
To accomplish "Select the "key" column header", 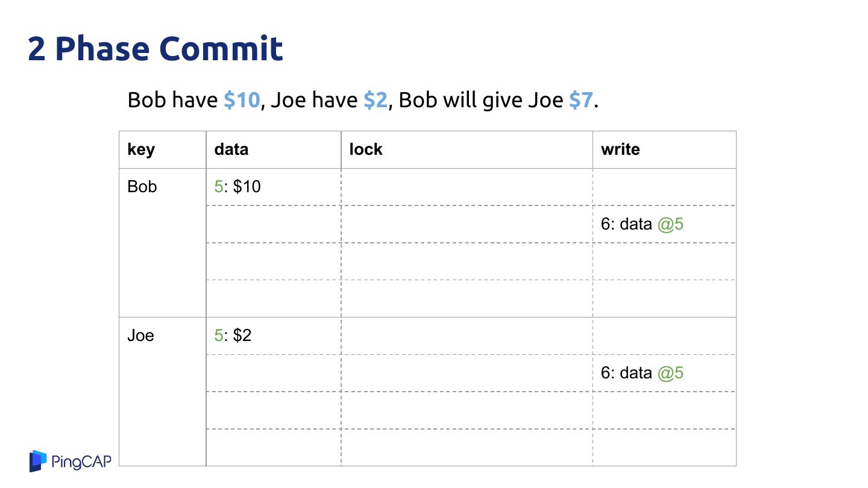I will [x=141, y=149].
